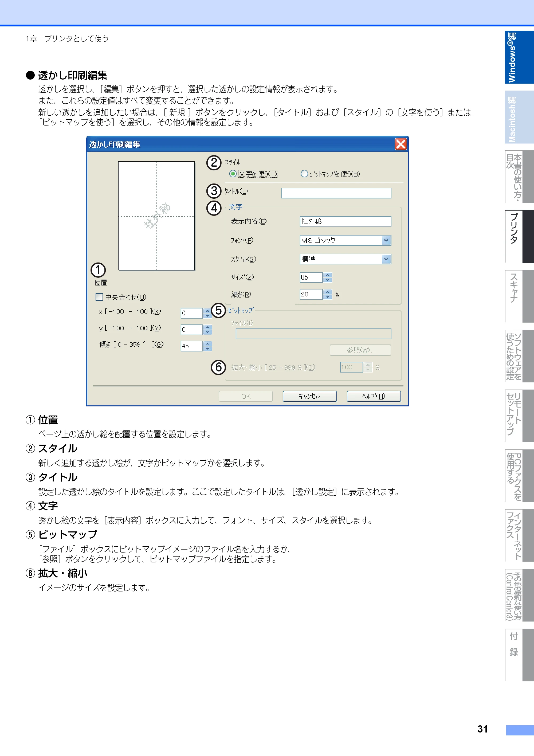Click the 拡大・縮小 field showing 100
The width and height of the screenshot is (534, 756).
tap(352, 367)
